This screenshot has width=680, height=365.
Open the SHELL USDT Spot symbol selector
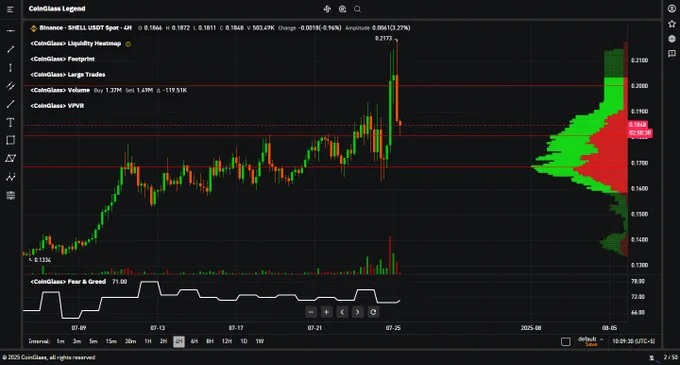pos(85,28)
